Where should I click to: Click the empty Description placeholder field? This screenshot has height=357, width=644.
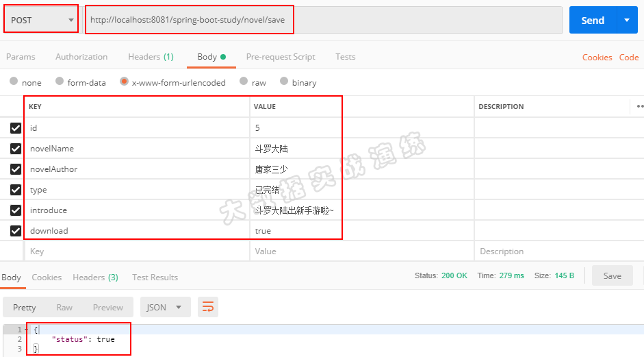pyautogui.click(x=559, y=251)
